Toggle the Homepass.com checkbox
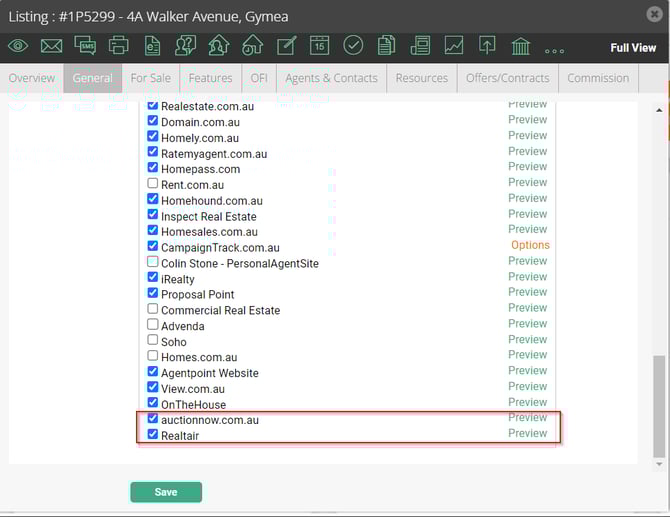The height and width of the screenshot is (517, 670). point(153,167)
